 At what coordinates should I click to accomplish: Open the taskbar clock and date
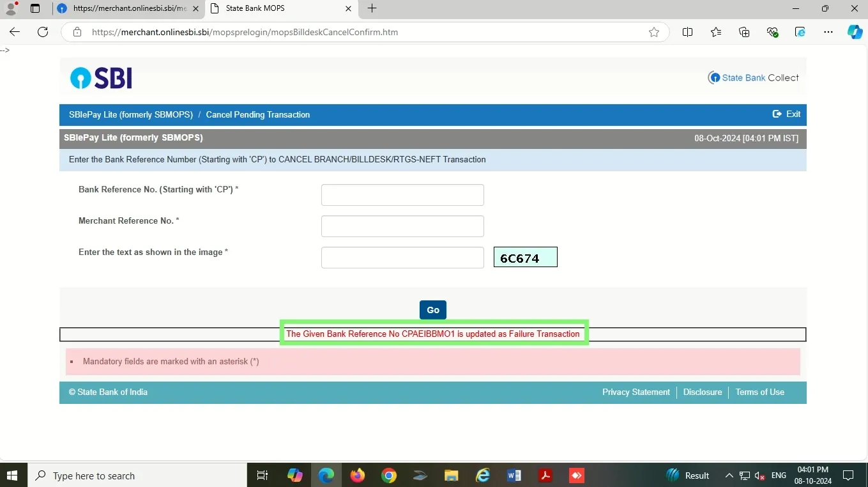(x=813, y=475)
